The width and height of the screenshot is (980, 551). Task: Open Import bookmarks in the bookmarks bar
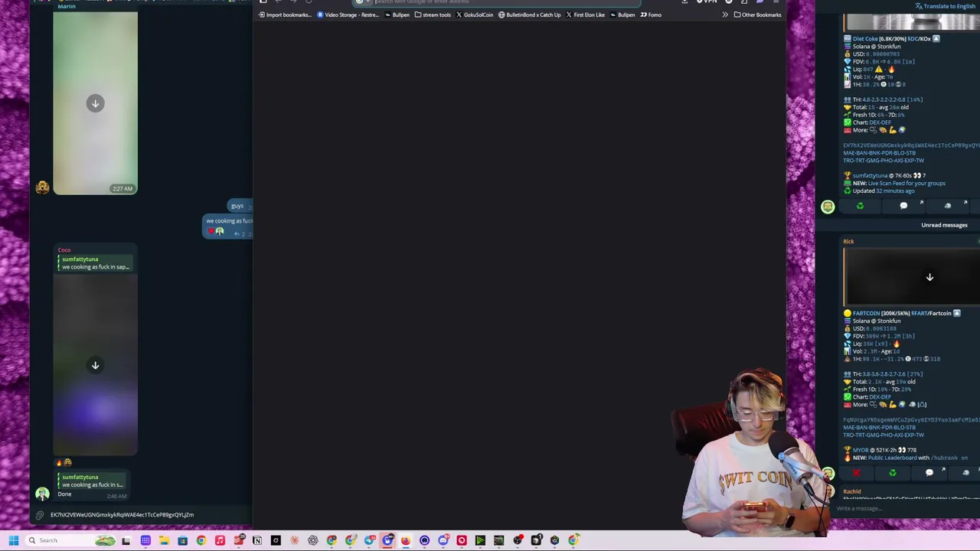pos(285,15)
